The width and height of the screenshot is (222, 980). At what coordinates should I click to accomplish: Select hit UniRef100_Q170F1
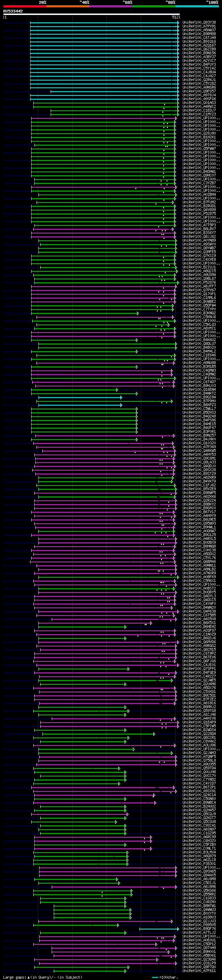pos(199,294)
